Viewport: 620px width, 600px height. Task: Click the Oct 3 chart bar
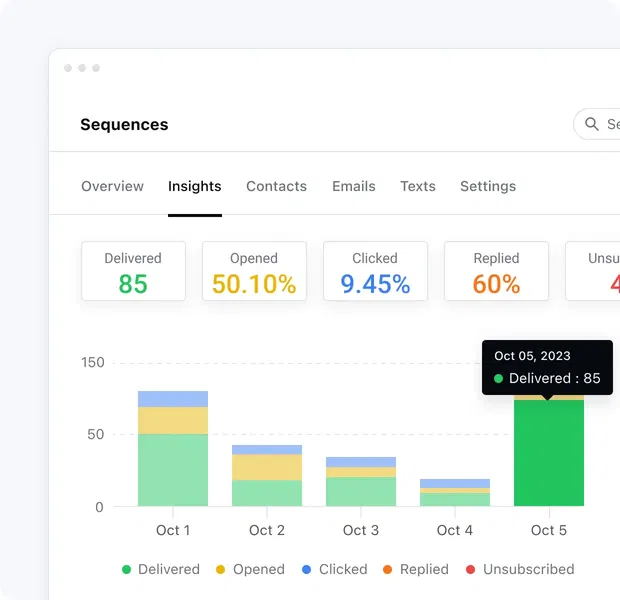[361, 483]
